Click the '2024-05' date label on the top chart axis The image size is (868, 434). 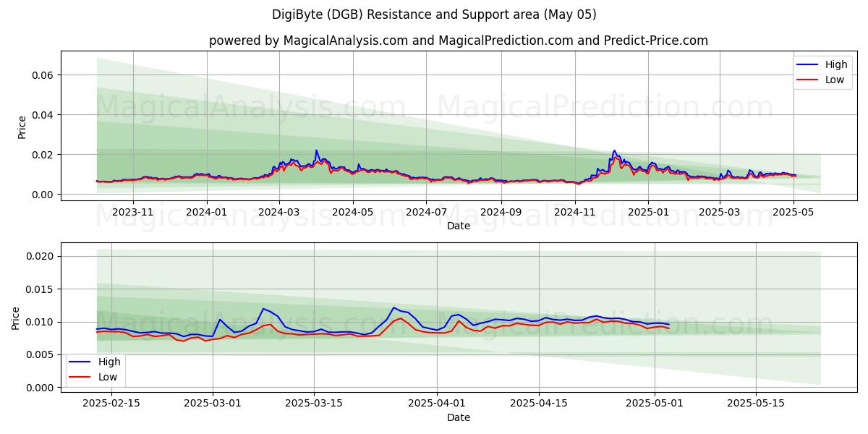(x=353, y=212)
